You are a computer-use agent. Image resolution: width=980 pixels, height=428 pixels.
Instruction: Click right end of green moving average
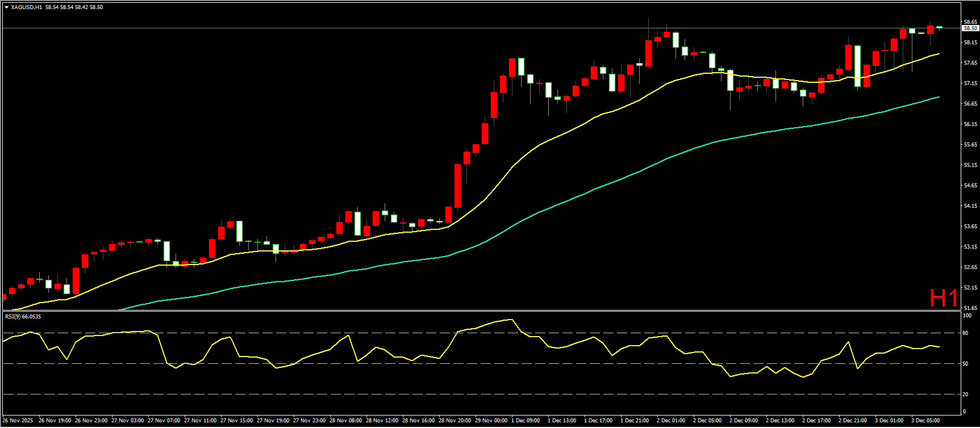939,97
